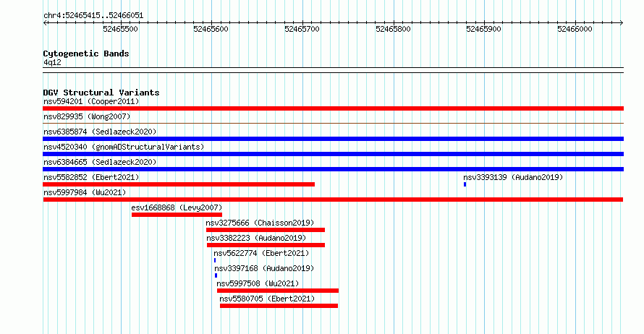Click the nsv3275666 (Chaisson2019) red bar
The width and height of the screenshot is (644, 334).
click(x=266, y=230)
